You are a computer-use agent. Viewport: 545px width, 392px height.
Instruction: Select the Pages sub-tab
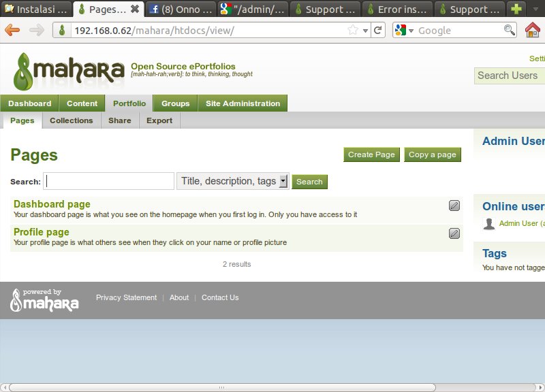click(x=22, y=120)
